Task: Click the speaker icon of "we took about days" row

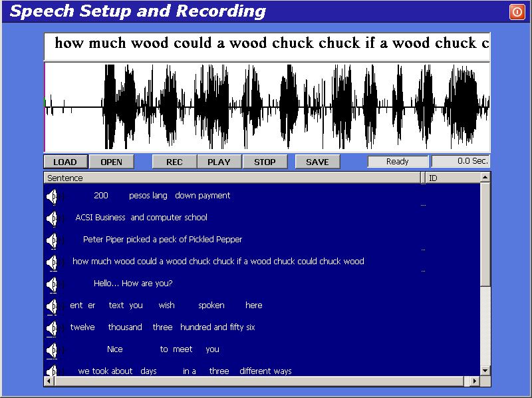Action: click(x=52, y=371)
